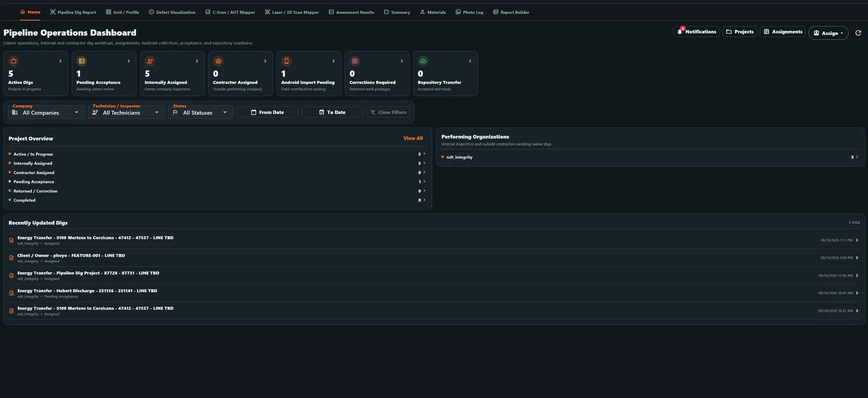Open the All Technicians dropdown
The height and width of the screenshot is (398, 868).
pos(126,113)
